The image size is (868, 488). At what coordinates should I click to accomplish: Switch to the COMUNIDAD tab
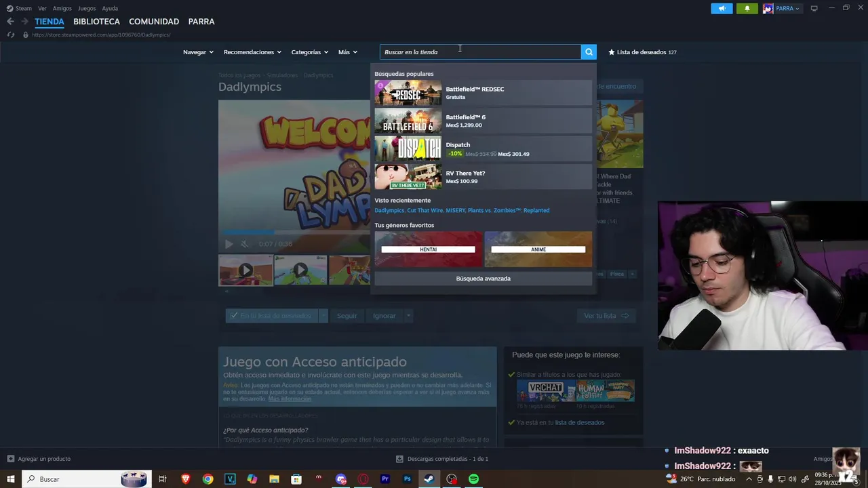(x=154, y=22)
